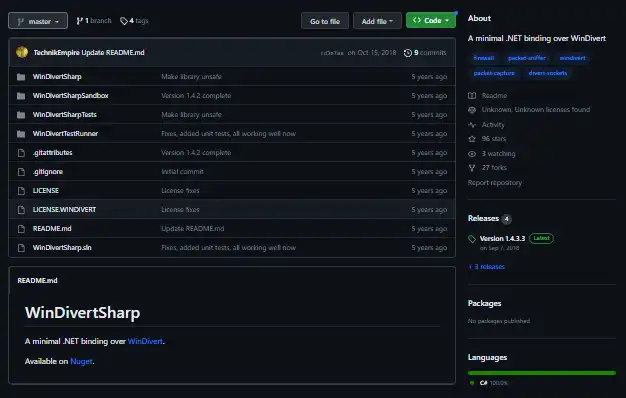Image resolution: width=626 pixels, height=398 pixels.
Task: Click the LICENSE.WINDIVERT file icon
Action: pyautogui.click(x=21, y=210)
